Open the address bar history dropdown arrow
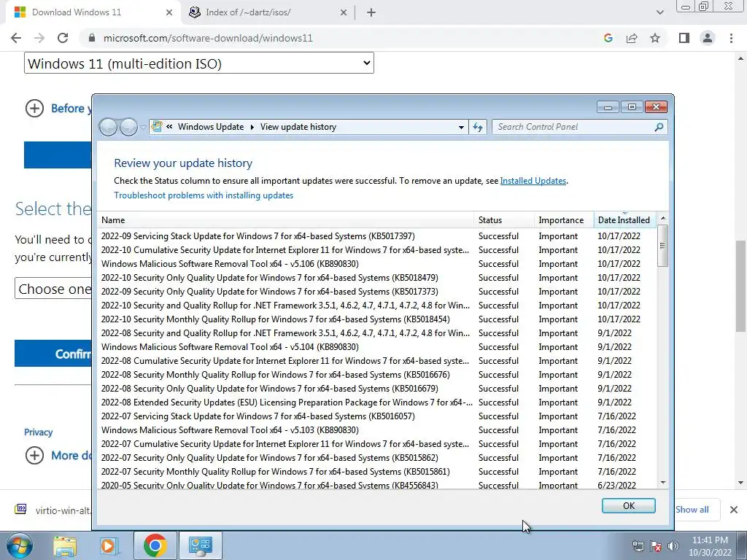Viewport: 747px width, 560px height. pyautogui.click(x=461, y=127)
